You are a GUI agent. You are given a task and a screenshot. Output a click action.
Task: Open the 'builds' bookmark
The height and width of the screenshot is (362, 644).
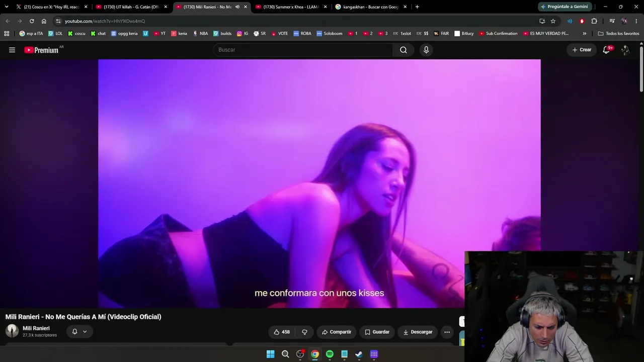click(222, 34)
